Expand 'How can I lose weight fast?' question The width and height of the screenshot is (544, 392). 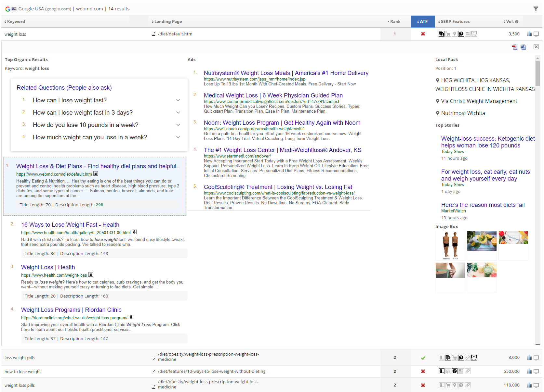pos(178,100)
